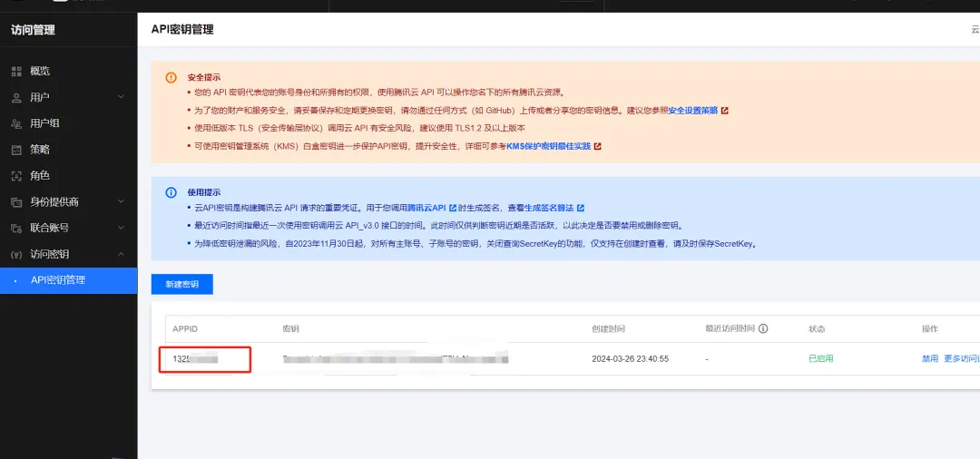Click the 角色 role icon
The width and height of the screenshot is (980, 459).
pyautogui.click(x=17, y=176)
